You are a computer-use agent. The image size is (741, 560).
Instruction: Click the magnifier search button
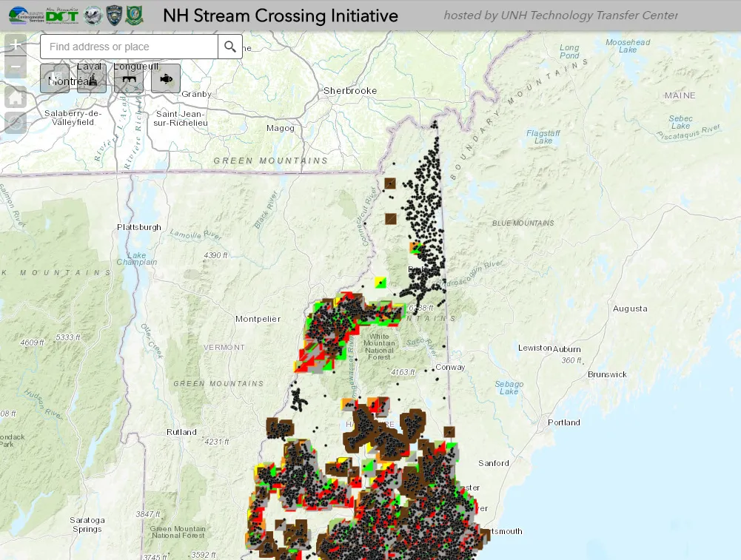point(230,47)
